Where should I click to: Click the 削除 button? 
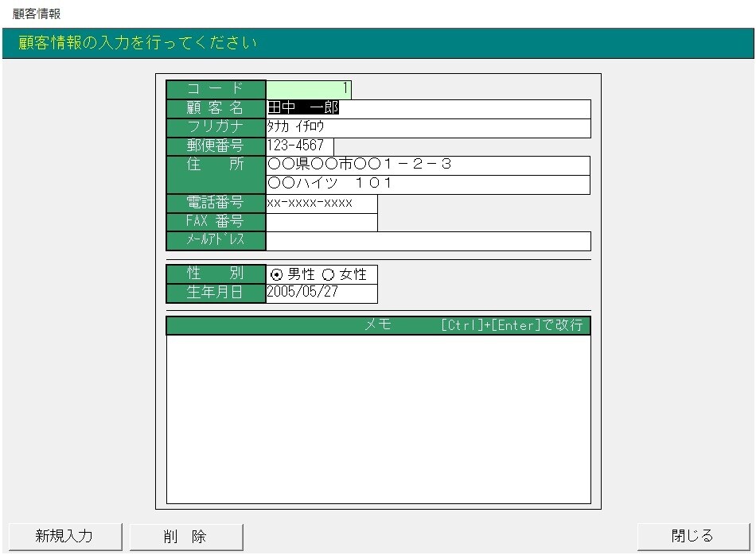[185, 536]
